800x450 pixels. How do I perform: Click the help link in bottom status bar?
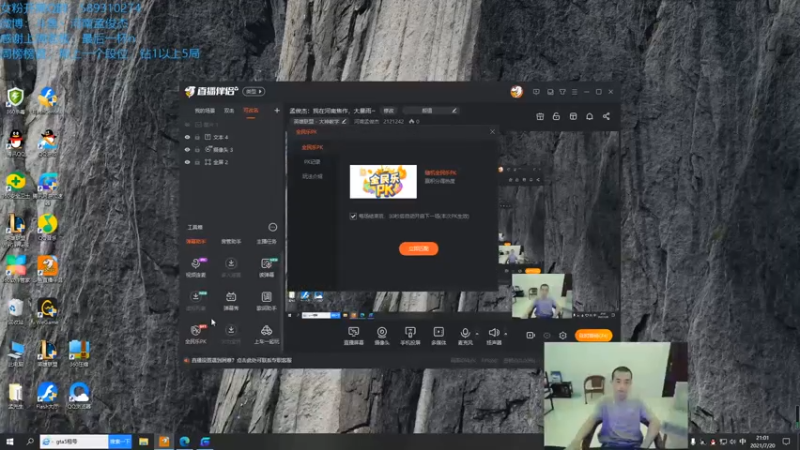pyautogui.click(x=241, y=360)
